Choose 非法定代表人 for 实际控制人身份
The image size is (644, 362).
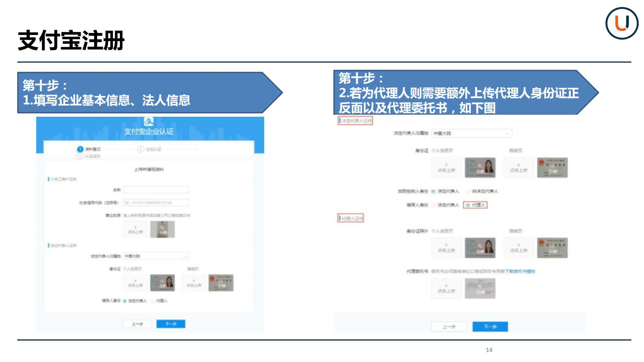[468, 191]
